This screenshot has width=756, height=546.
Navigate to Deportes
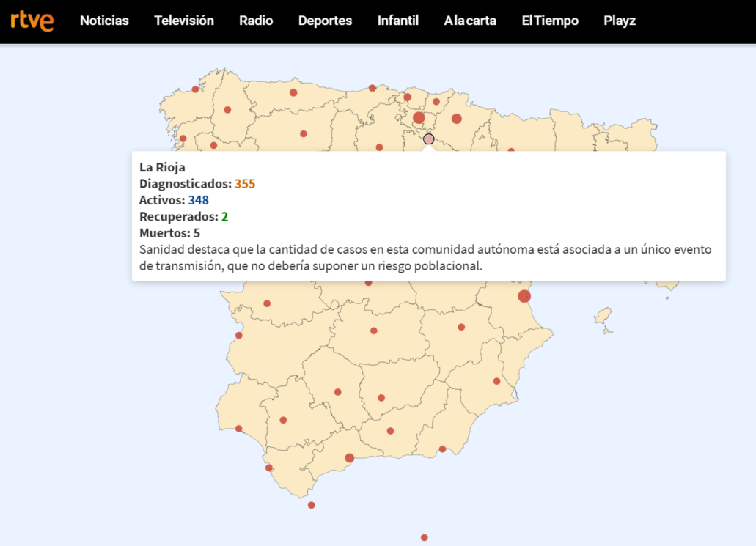click(x=325, y=21)
